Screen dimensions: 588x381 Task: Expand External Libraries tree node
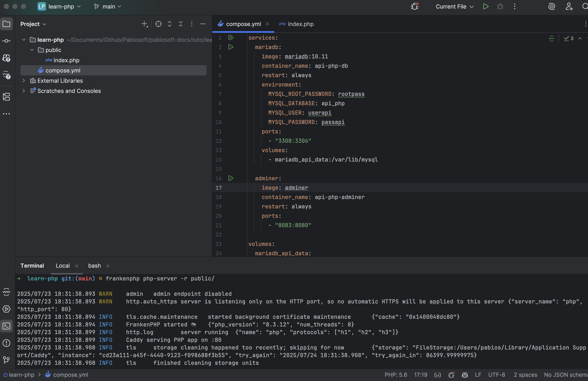pos(24,81)
